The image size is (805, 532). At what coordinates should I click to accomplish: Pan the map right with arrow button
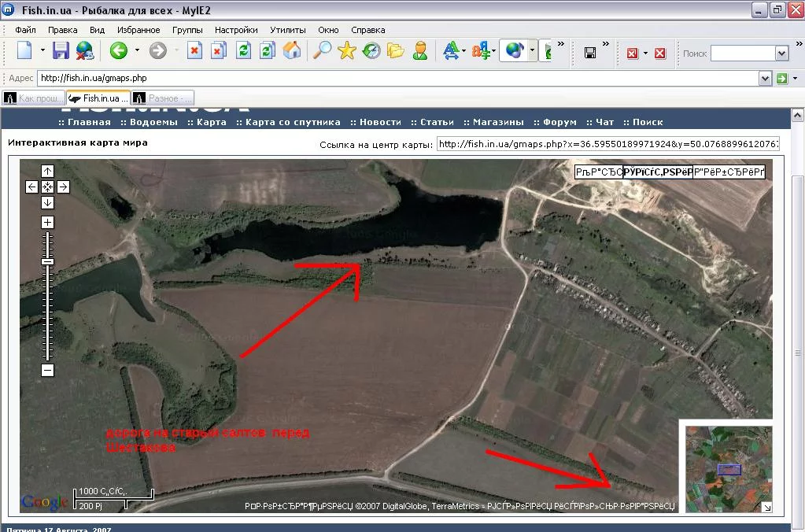pyautogui.click(x=63, y=187)
